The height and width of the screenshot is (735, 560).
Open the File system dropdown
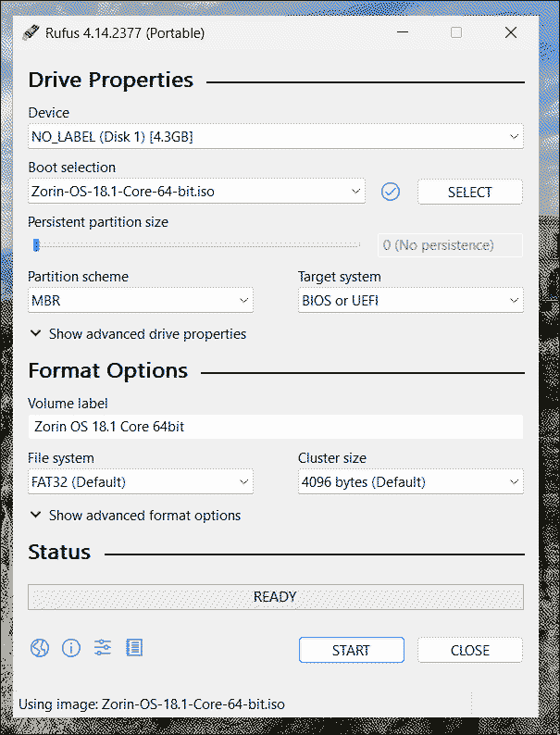pyautogui.click(x=141, y=482)
